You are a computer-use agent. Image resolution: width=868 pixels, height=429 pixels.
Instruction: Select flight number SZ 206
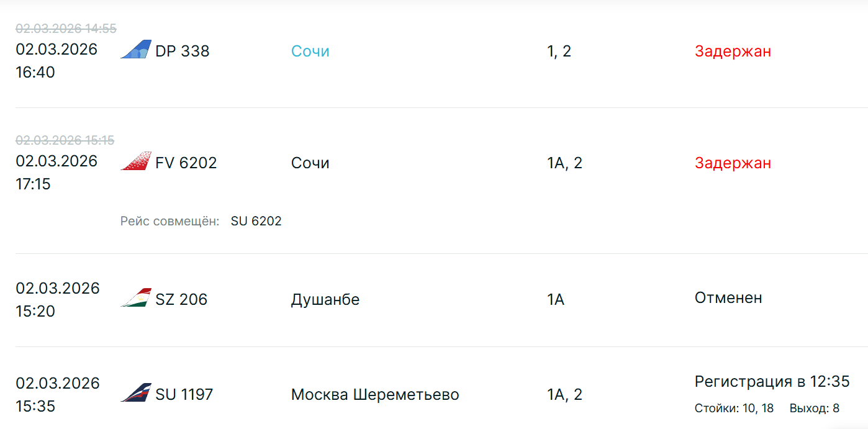tap(181, 299)
